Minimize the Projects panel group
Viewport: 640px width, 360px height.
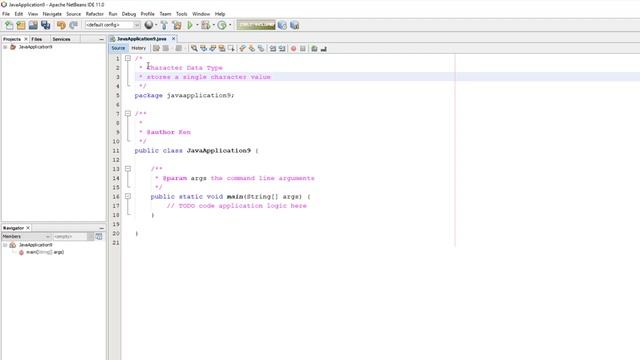(102, 39)
